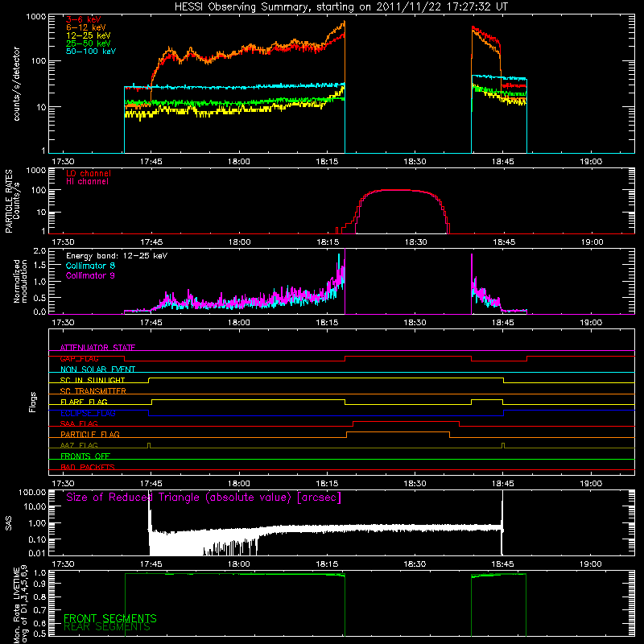The height and width of the screenshot is (644, 644).
Task: Click the yellow 12-25 keV legend label
Action: 88,35
